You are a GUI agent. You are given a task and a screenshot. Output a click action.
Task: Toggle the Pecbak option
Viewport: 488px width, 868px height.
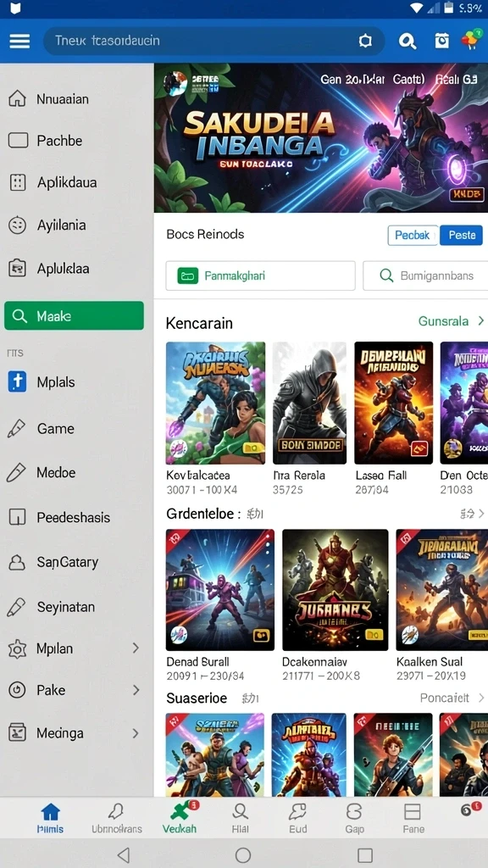(x=413, y=236)
